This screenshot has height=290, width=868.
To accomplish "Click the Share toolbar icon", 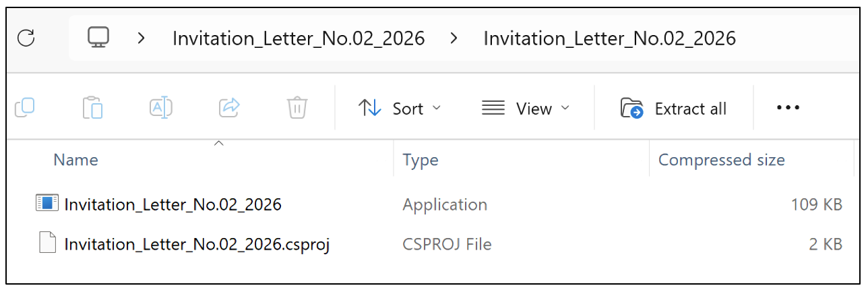I will pos(230,108).
